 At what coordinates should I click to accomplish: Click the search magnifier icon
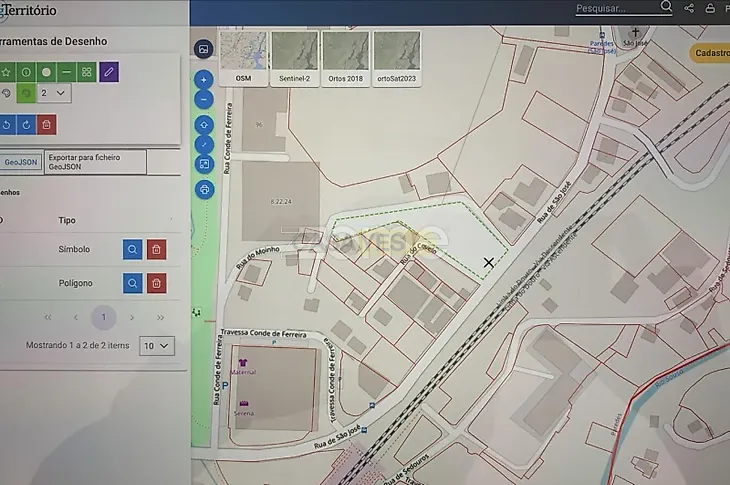coord(666,7)
